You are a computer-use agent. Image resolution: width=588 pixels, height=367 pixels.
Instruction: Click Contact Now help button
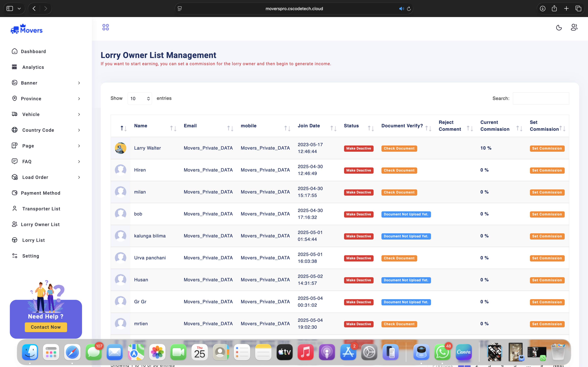[x=46, y=327]
